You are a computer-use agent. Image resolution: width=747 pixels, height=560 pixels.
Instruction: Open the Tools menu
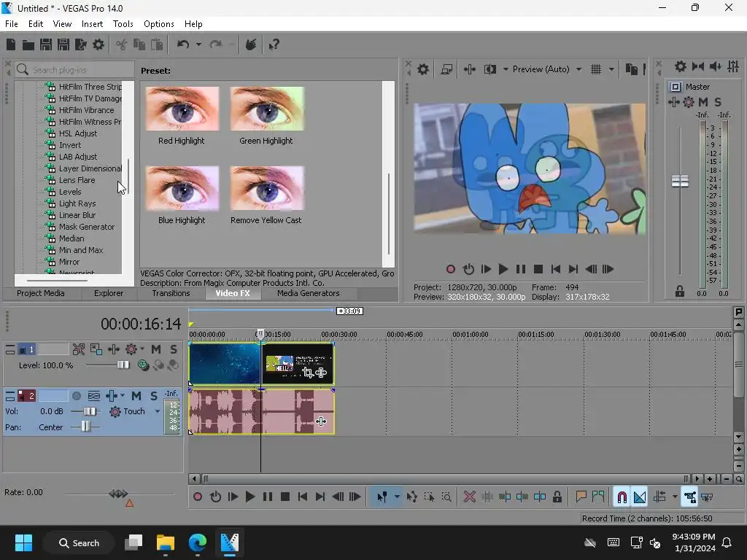123,24
